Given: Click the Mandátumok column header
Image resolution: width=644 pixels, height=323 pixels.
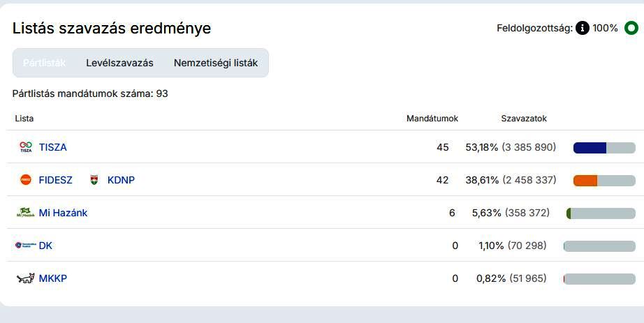Looking at the screenshot, I should (432, 119).
